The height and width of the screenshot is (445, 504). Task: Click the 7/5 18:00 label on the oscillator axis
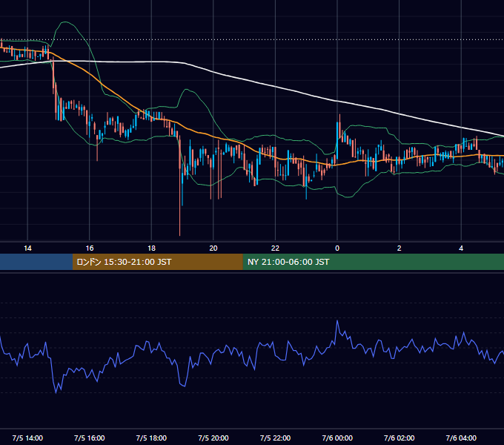[151, 438]
